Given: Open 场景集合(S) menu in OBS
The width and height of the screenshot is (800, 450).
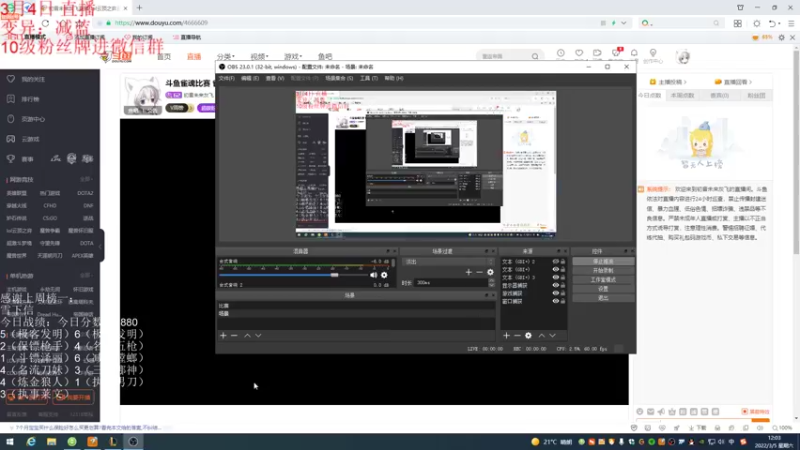Looking at the screenshot, I should pos(339,79).
